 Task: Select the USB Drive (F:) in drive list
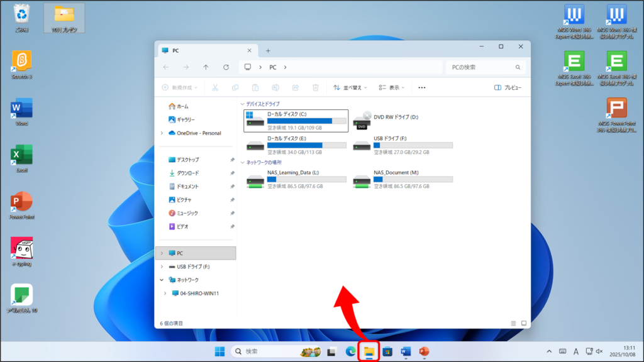pos(402,145)
